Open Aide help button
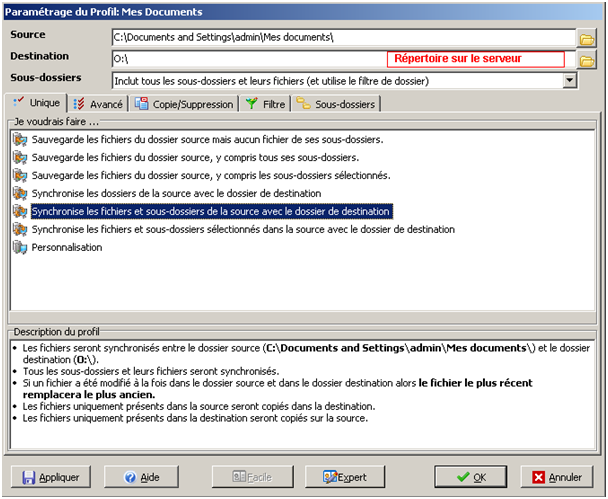This screenshot has width=608, height=499. (x=141, y=477)
